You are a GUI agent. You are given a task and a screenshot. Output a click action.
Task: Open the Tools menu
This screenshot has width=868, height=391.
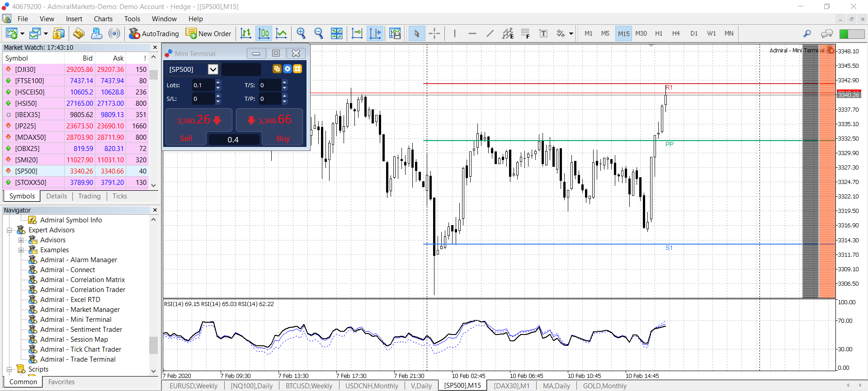click(132, 19)
